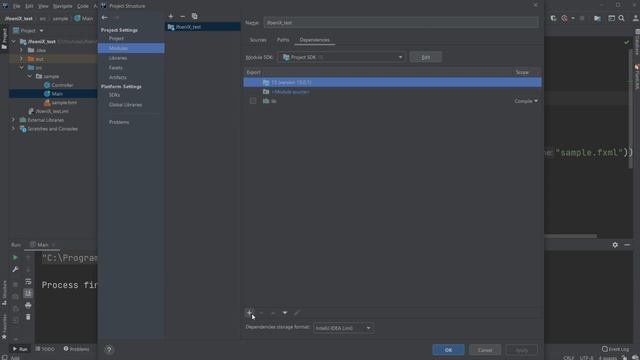Remove module with minus icon
Viewport: 640px width, 360px height.
(x=182, y=16)
